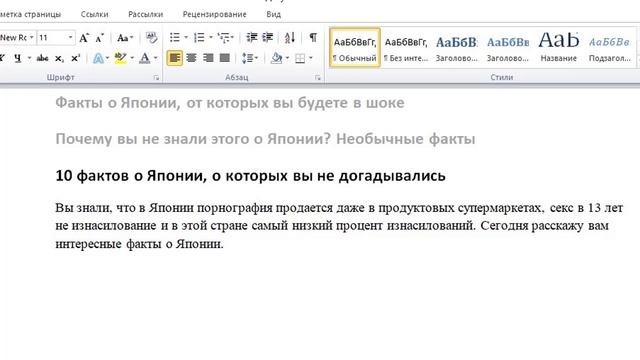
Task: Switch to Рецензирование tab
Action: [x=214, y=14]
